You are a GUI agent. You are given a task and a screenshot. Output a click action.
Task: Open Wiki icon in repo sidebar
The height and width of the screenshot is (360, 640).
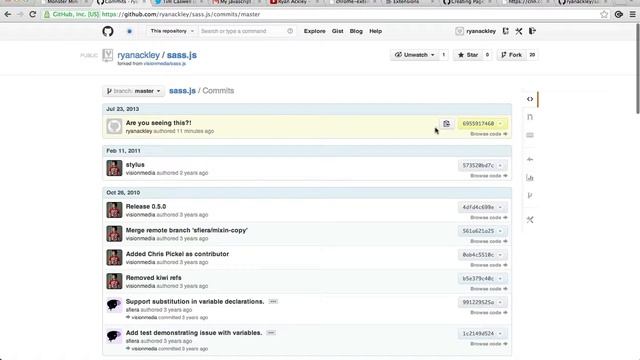[530, 135]
